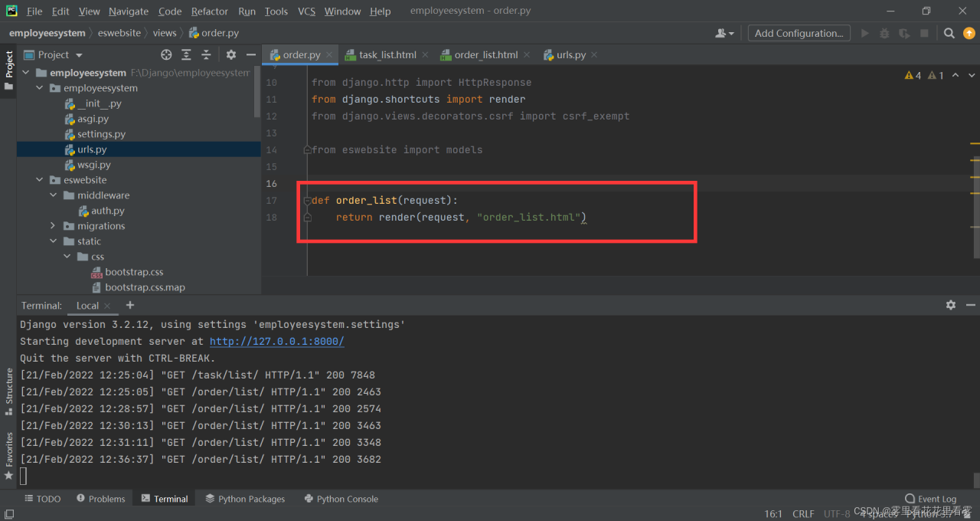Click the CRLF line separator in status bar
Viewport: 980px width, 521px height.
coord(803,513)
